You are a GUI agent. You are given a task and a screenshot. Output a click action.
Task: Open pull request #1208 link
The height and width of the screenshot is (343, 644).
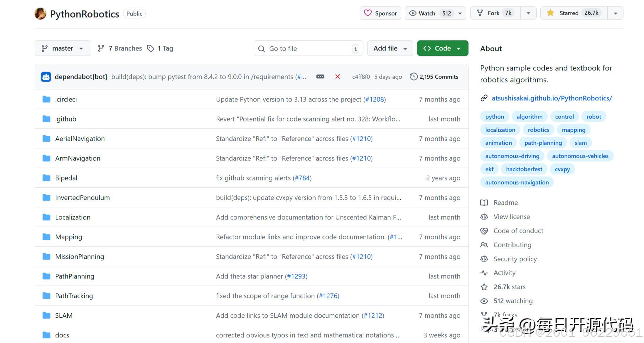point(375,99)
